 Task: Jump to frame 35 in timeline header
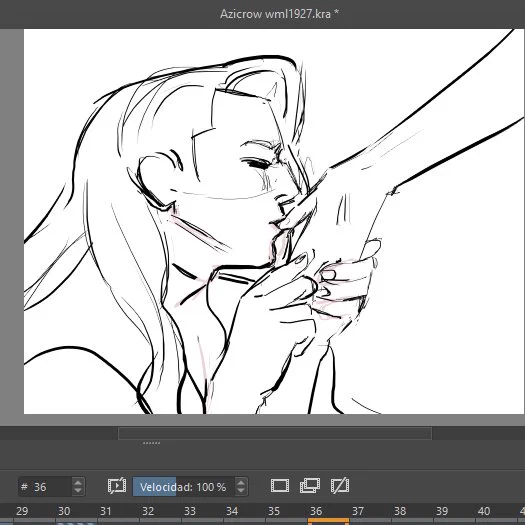click(274, 511)
